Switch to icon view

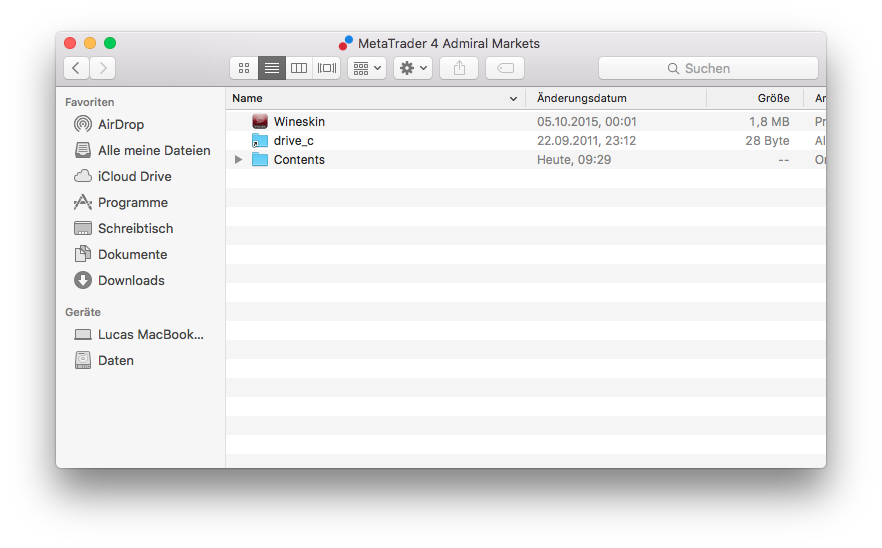[x=244, y=68]
